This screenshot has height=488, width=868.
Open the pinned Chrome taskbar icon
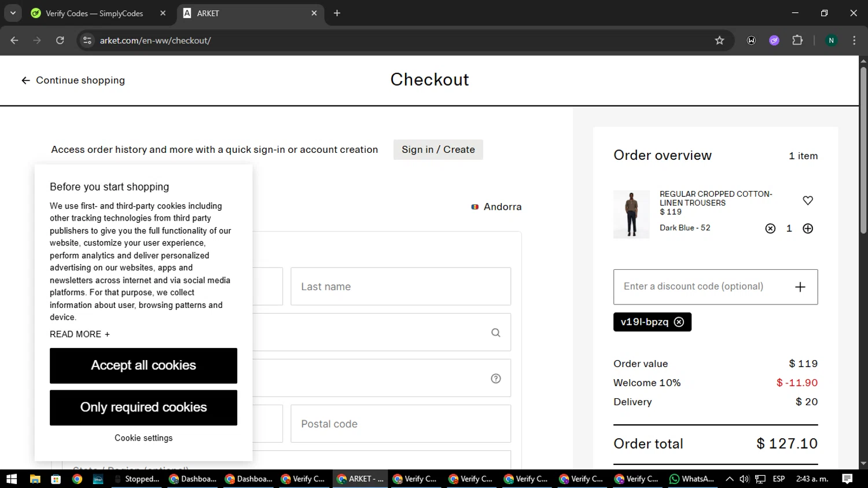pos(78,479)
